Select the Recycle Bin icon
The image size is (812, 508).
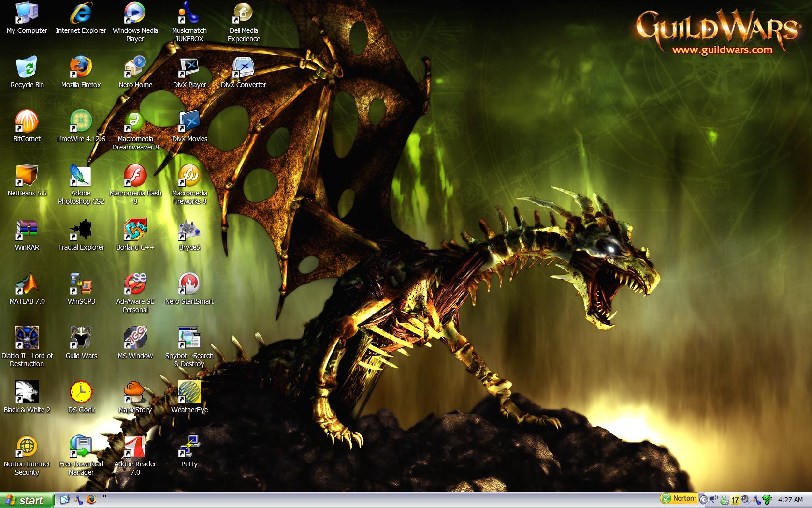coord(27,73)
